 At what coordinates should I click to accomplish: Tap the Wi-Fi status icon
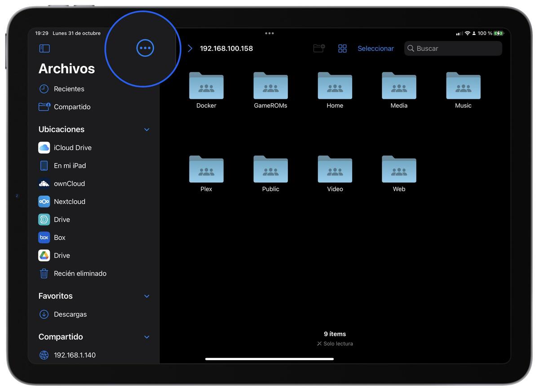click(x=467, y=33)
